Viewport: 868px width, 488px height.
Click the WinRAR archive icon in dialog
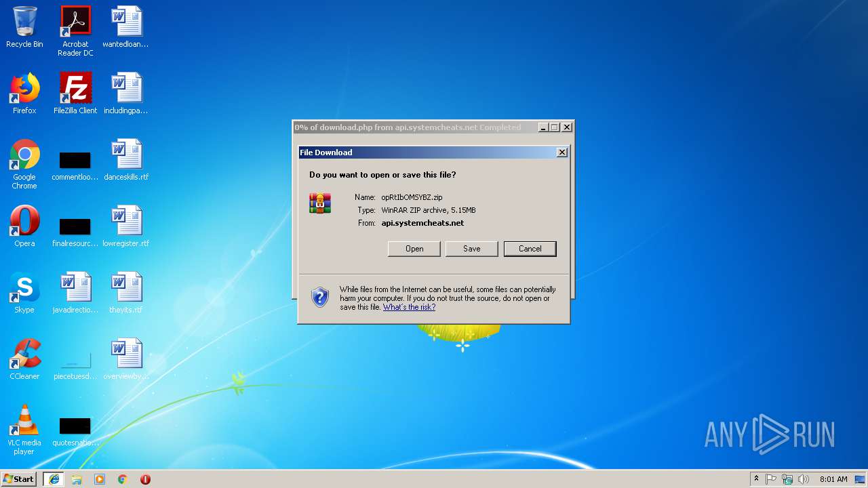tap(320, 203)
